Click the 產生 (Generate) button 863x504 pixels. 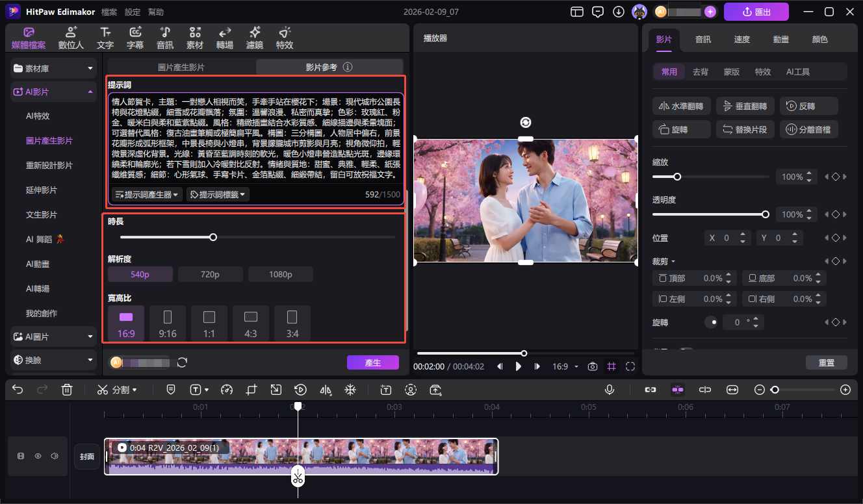tap(373, 363)
